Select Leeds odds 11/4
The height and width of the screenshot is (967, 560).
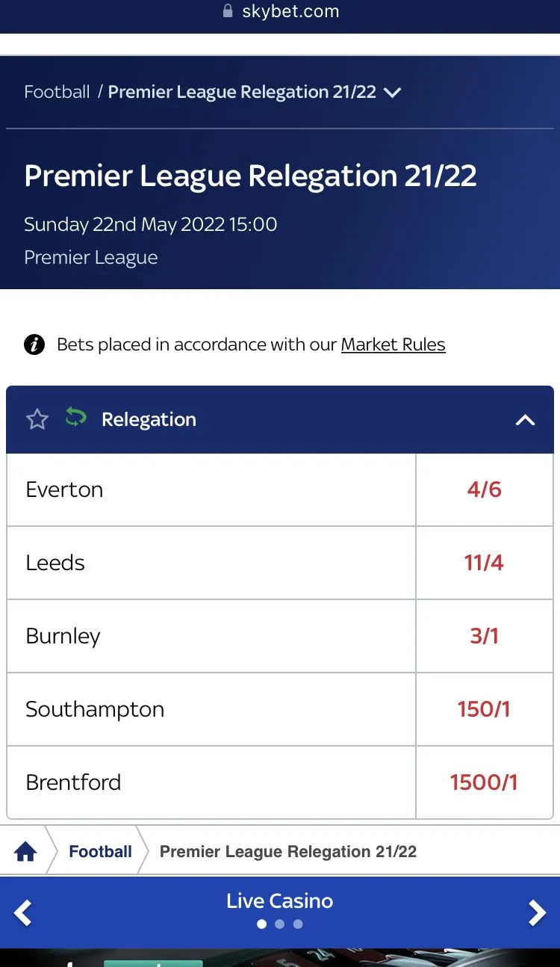(x=484, y=563)
